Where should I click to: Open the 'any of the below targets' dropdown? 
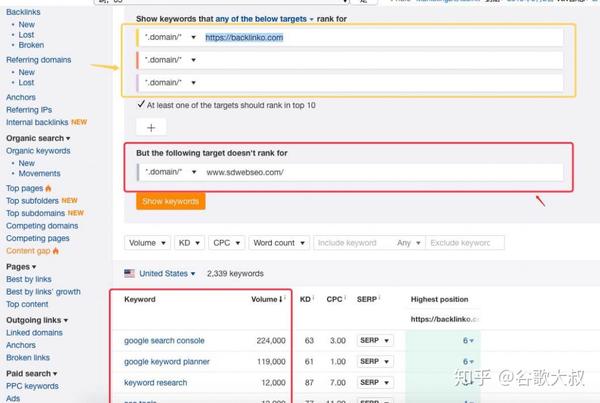264,19
